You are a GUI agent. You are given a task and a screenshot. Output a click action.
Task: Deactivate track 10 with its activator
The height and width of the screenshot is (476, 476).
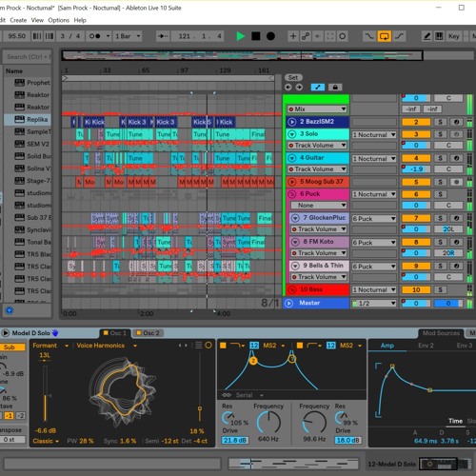416,289
